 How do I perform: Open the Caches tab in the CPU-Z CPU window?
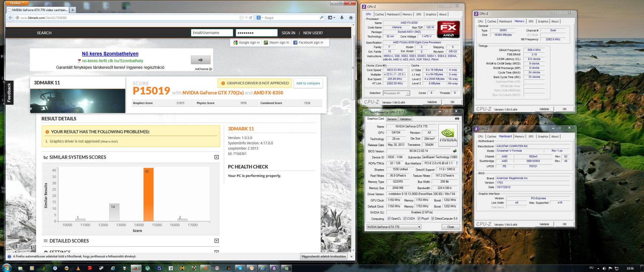pyautogui.click(x=380, y=14)
